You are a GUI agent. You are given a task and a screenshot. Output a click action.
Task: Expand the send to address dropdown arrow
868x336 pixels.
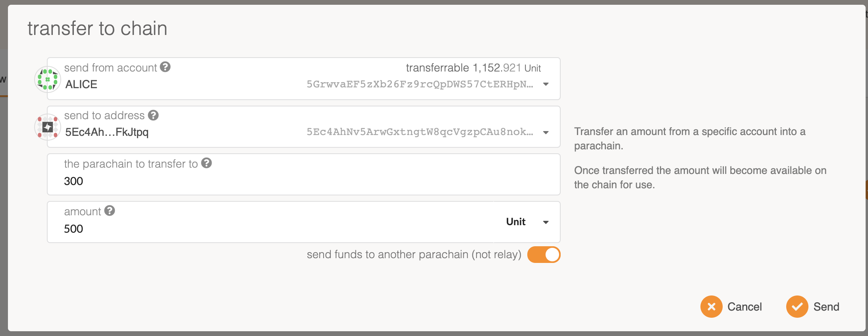coord(546,132)
